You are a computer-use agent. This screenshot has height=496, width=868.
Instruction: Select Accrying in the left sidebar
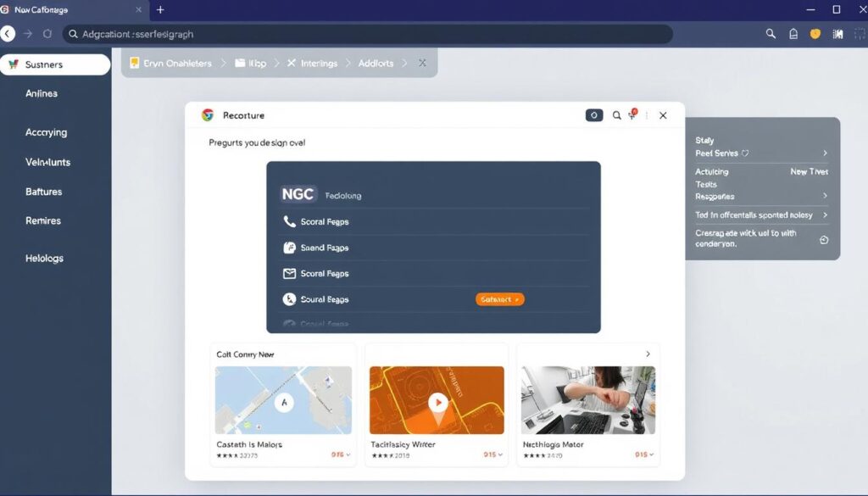click(47, 132)
